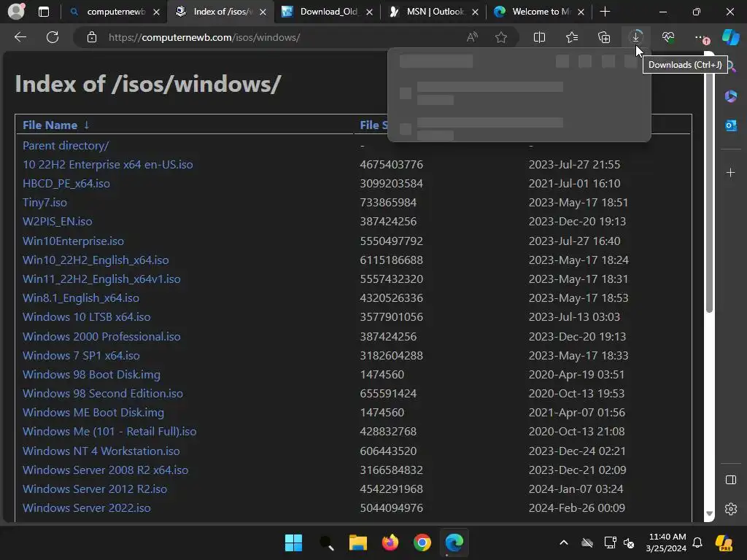Download Win8.1_English_x64.iso

point(81,297)
